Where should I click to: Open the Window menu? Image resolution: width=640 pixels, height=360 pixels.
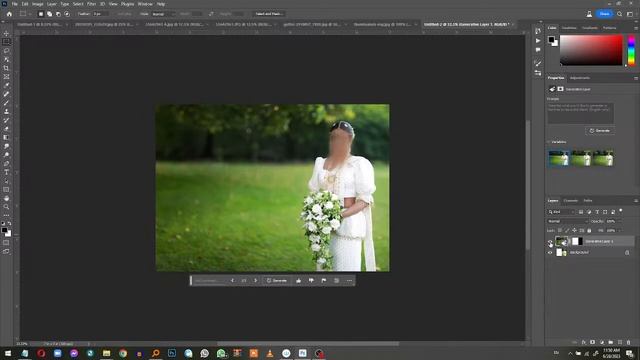coord(145,4)
